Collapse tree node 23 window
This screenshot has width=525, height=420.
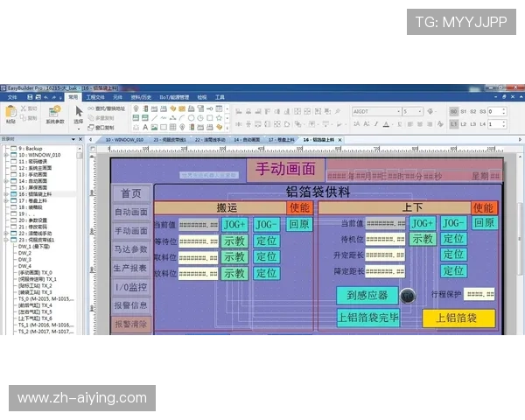pos(6,240)
